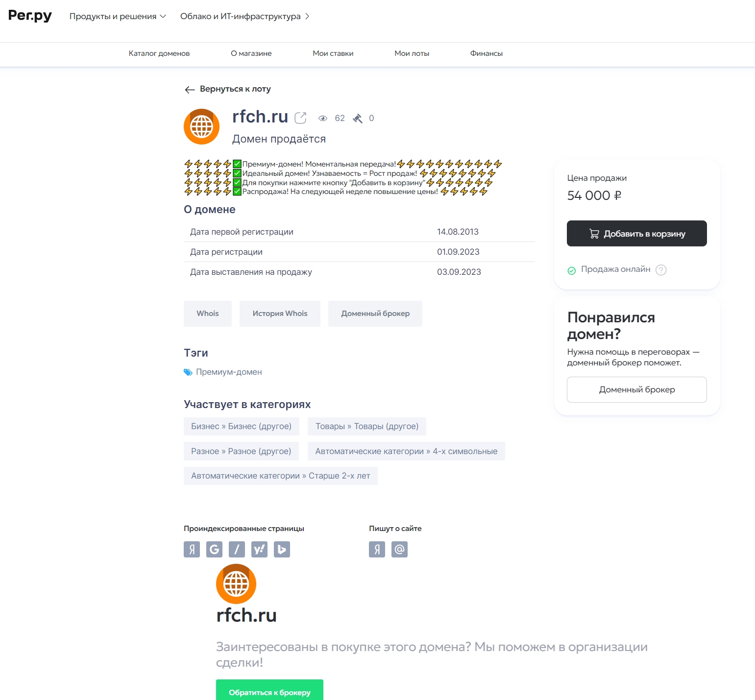Screen dimensions: 755x700
Task: Click the Рег.ру logo
Action: 30,16
